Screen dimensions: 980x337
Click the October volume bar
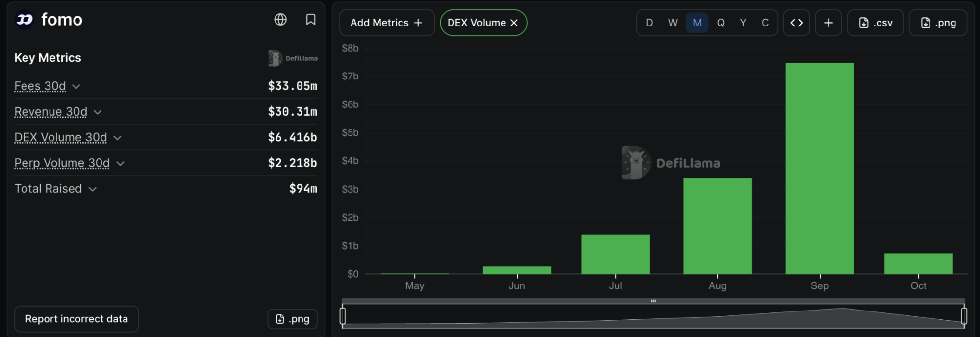(918, 263)
